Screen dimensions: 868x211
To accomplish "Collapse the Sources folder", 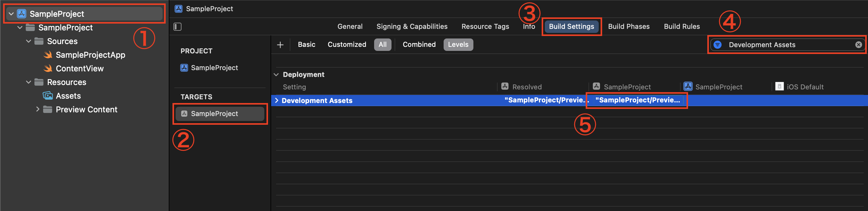I will coord(29,41).
